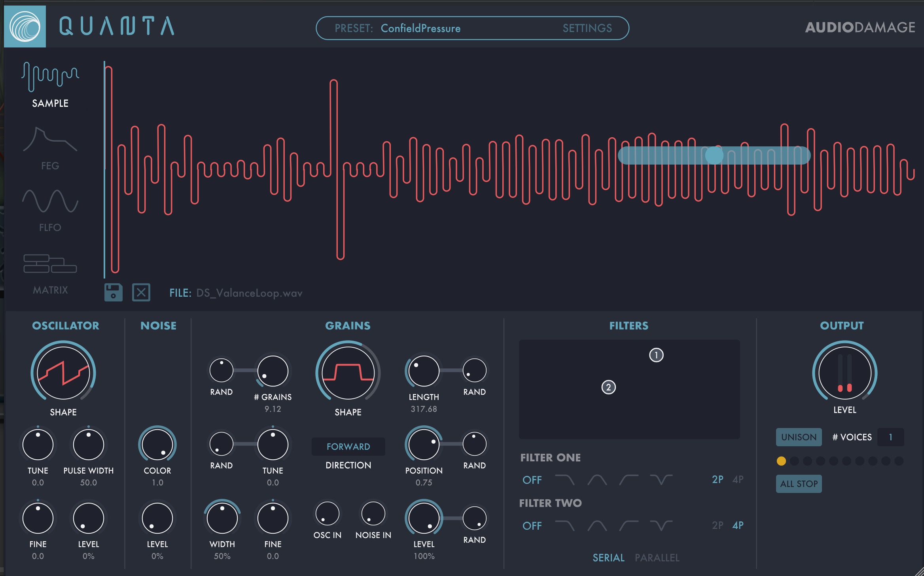Set Filter Two to OFF

click(x=532, y=526)
